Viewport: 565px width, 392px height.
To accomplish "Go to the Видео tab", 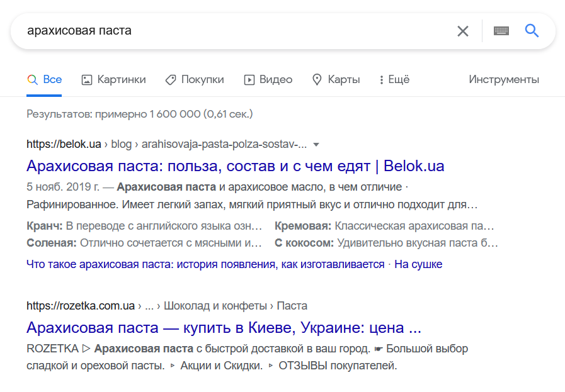I will [268, 79].
